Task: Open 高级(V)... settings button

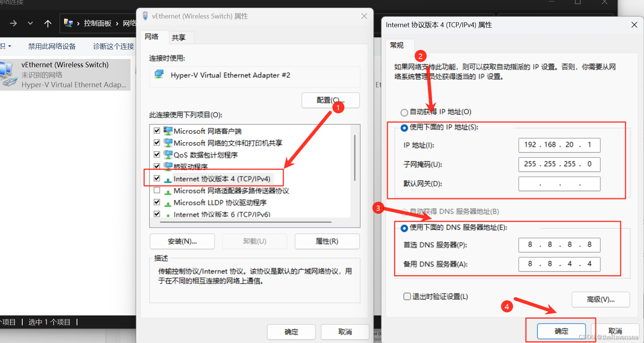Action: 601,300
